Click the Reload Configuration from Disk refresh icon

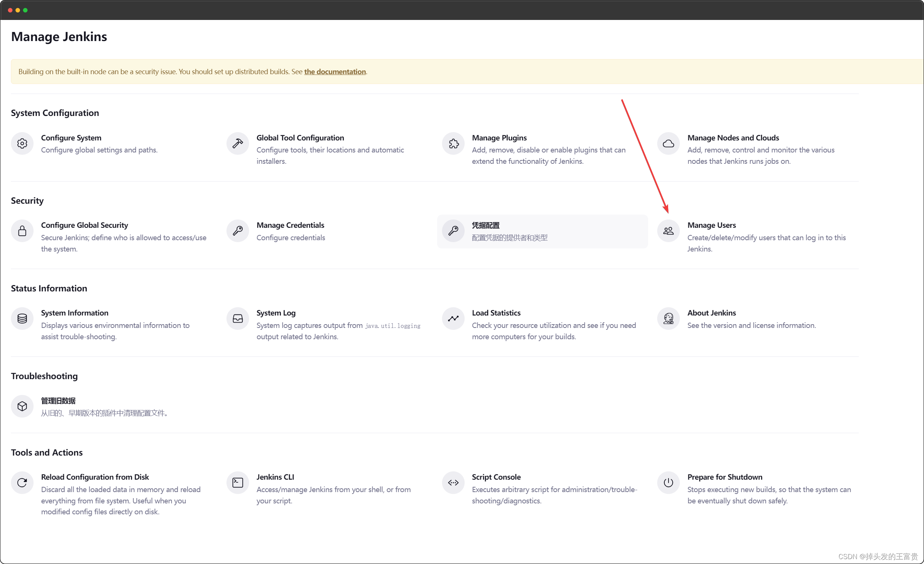(x=22, y=483)
